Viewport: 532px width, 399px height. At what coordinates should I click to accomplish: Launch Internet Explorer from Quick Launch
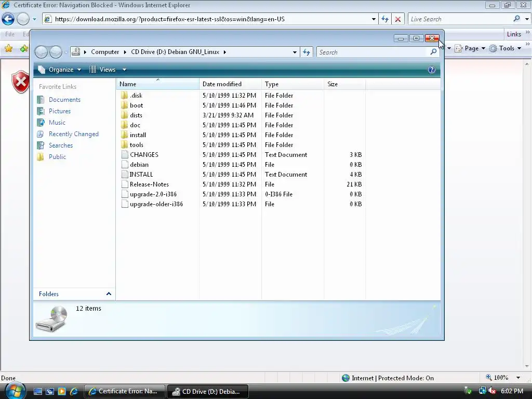click(74, 391)
